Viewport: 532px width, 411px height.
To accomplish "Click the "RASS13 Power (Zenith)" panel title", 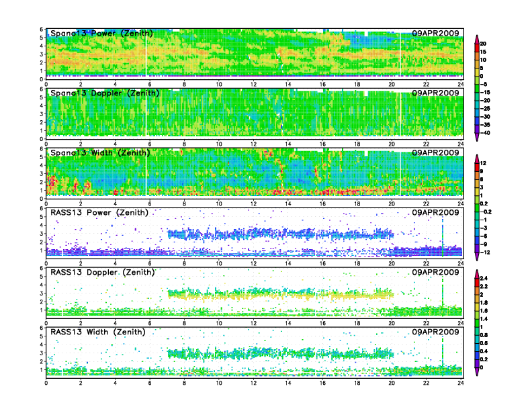I will [99, 213].
